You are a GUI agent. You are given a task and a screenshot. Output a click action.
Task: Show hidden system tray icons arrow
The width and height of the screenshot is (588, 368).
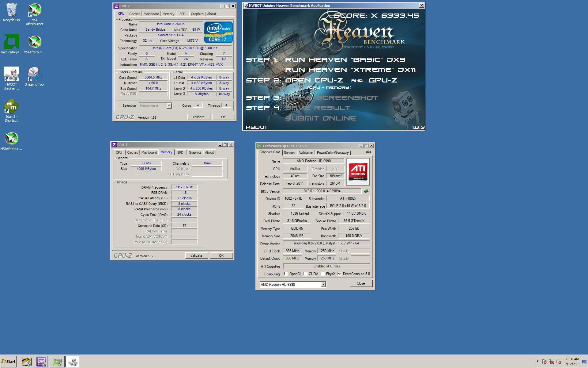537,362
